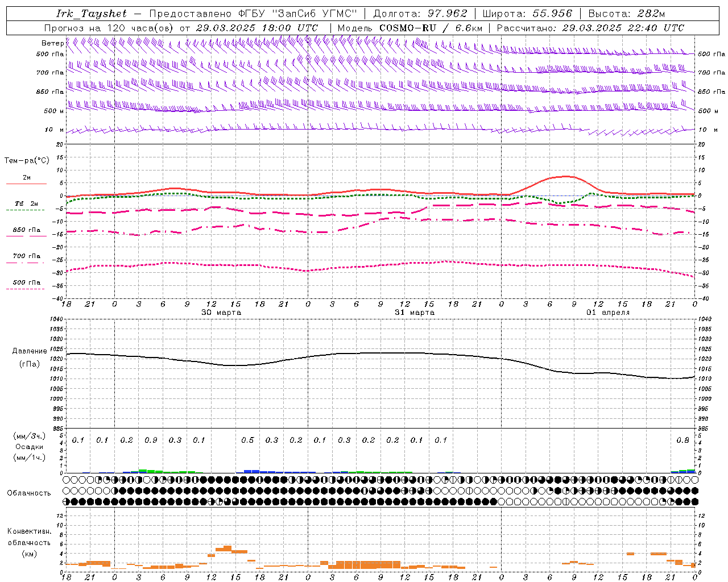Click Рассчитано: 29.03.2025 22:40 UTC timestamp

[x=590, y=28]
